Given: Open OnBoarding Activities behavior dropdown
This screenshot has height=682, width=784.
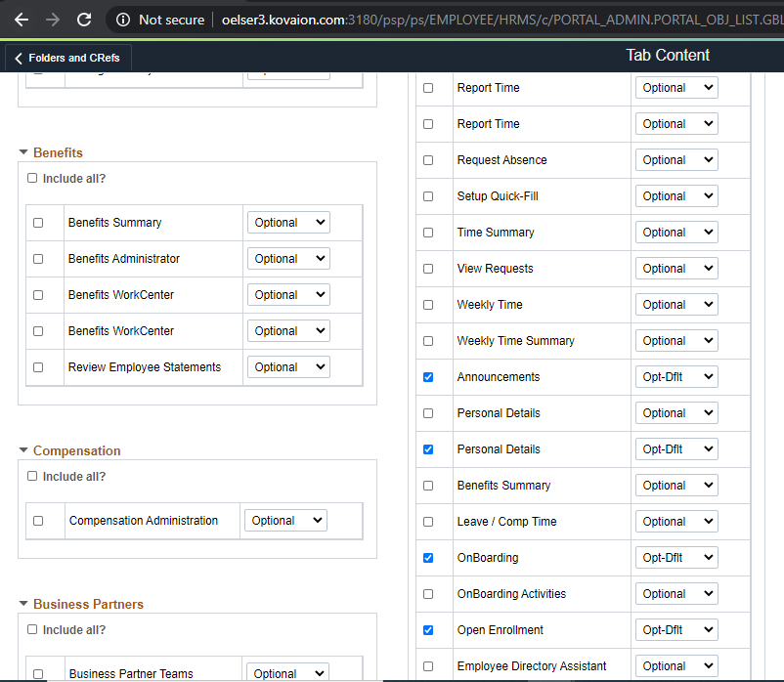Looking at the screenshot, I should pos(676,593).
